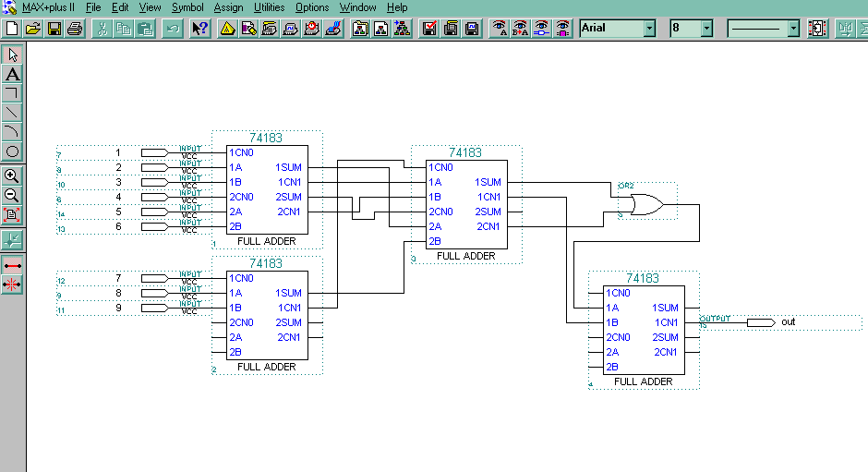Undo last action with arrow icon
868x472 pixels.
(173, 29)
